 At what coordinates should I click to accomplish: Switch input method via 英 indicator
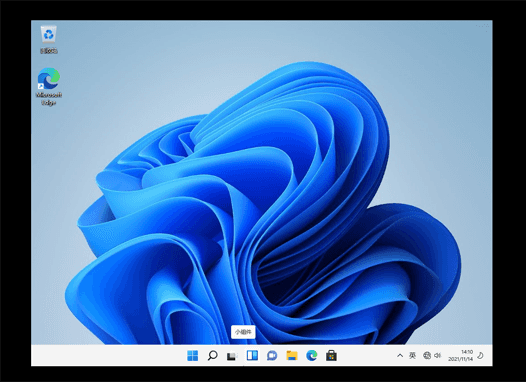click(x=413, y=356)
